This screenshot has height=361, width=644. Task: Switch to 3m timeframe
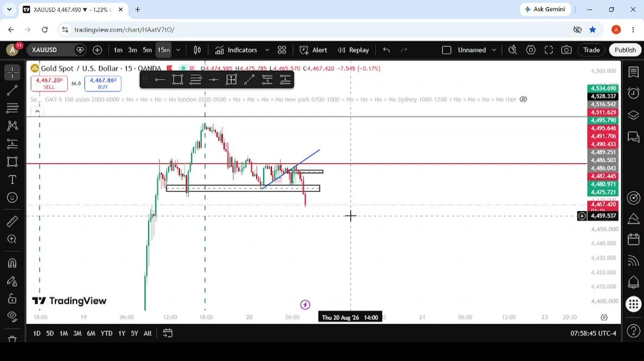point(132,50)
